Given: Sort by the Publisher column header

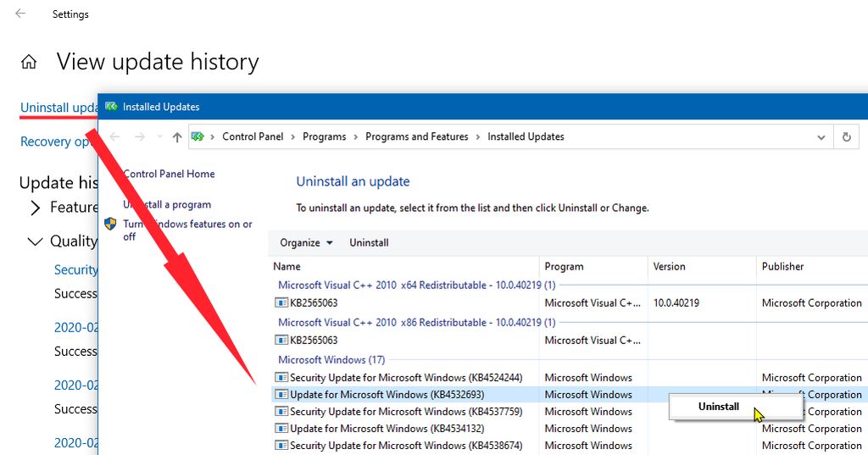Looking at the screenshot, I should [x=782, y=267].
